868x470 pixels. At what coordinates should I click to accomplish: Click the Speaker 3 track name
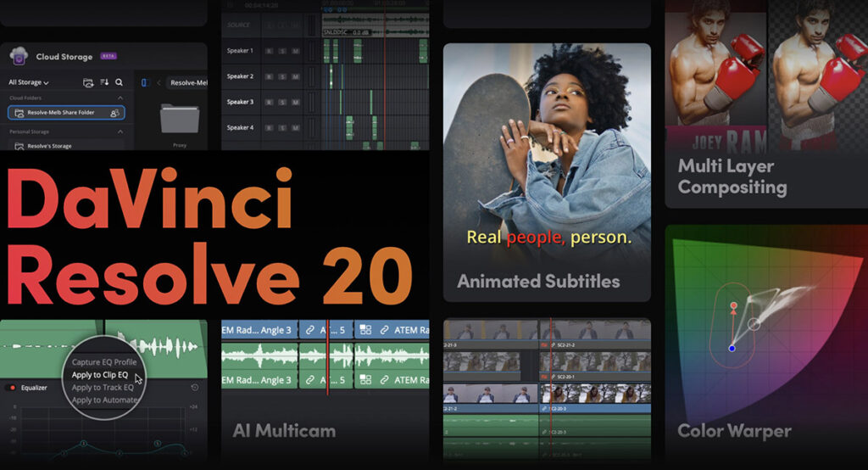pos(240,102)
